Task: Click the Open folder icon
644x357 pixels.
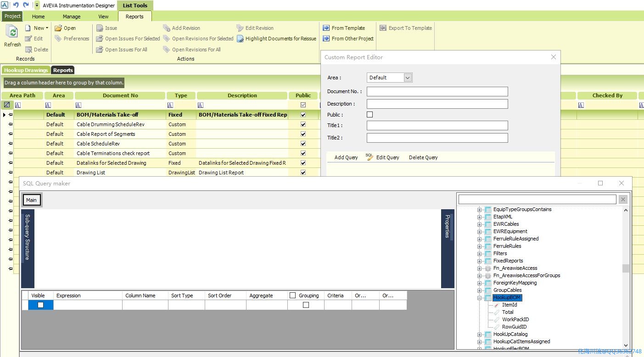Action: (x=58, y=28)
